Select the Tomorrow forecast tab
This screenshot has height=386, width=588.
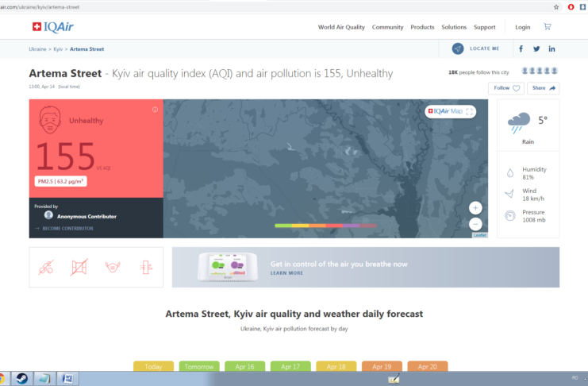(x=199, y=366)
